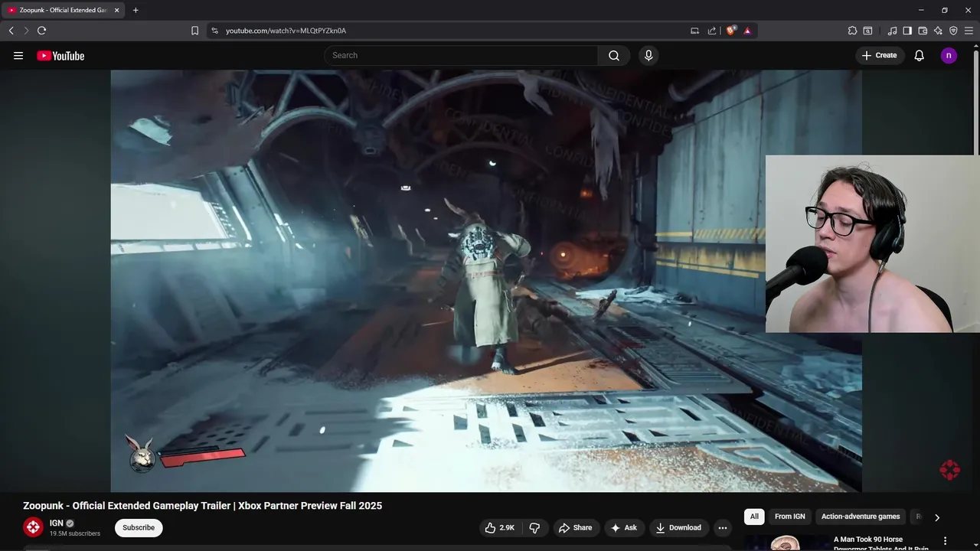This screenshot has height=551, width=980.
Task: Go back with the browser back arrow
Action: (x=11, y=31)
